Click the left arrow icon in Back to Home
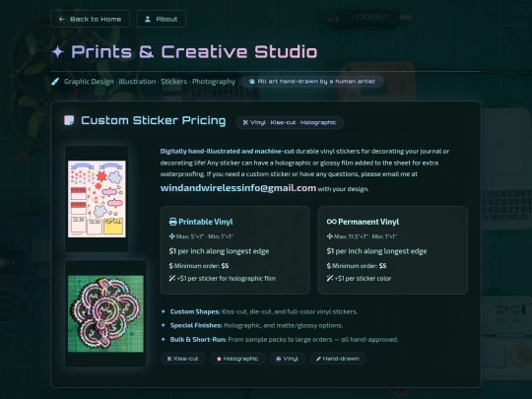532x399 pixels. [61, 19]
